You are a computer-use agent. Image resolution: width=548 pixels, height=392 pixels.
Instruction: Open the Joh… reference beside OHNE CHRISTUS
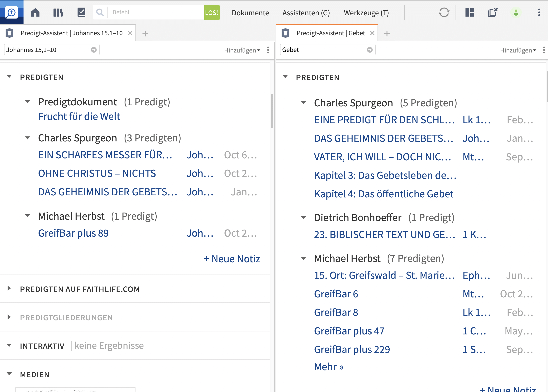coord(200,173)
